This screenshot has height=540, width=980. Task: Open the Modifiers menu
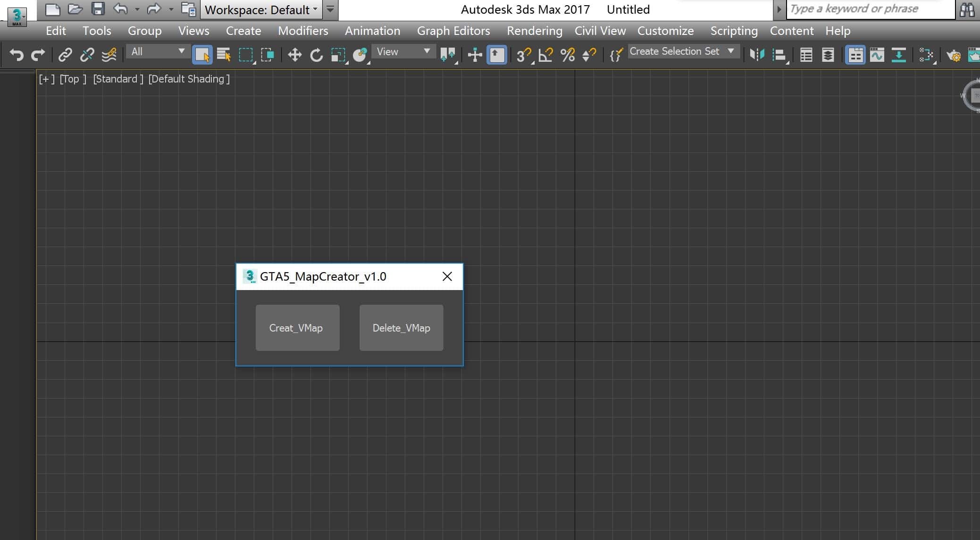303,31
